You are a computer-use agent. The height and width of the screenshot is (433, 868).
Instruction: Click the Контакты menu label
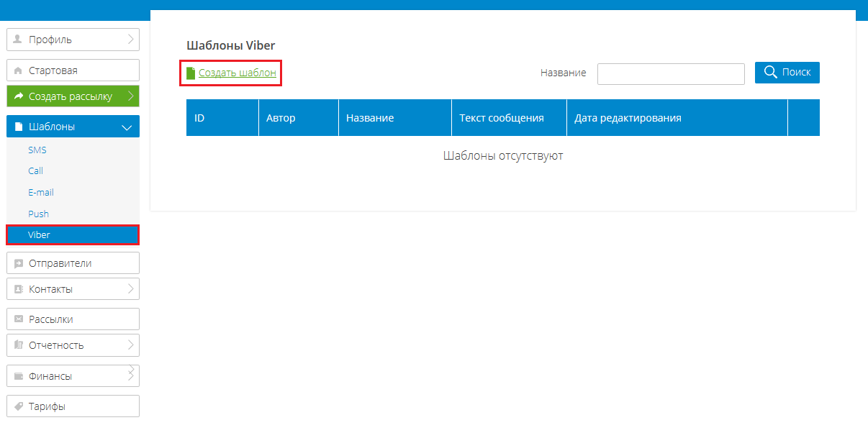pos(50,289)
